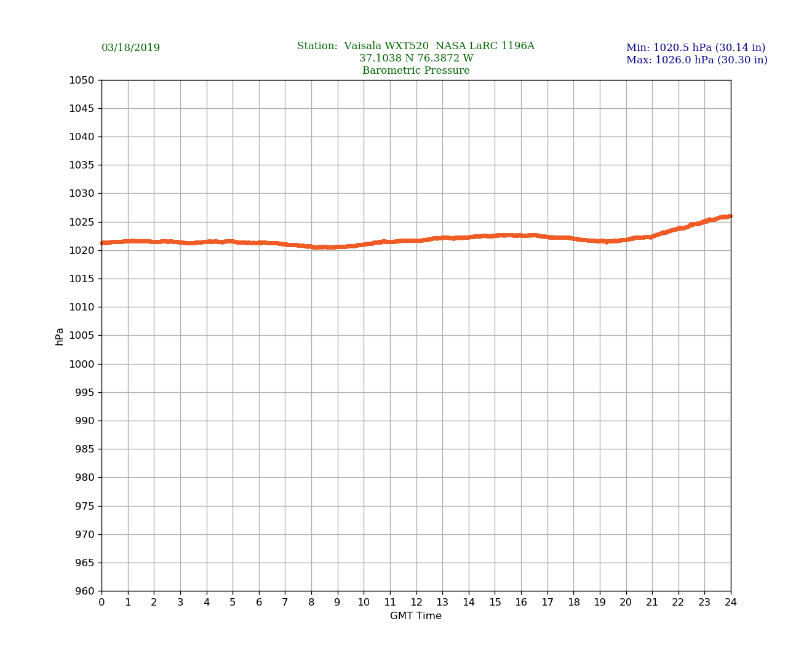The image size is (812, 664).
Task: Click the 18 hour x-axis tick
Action: (x=573, y=603)
